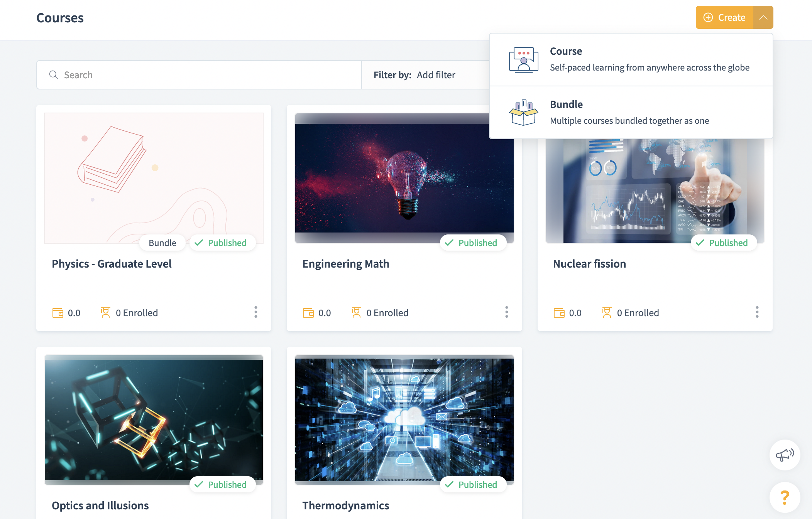Click the Course option icon in dropdown
812x519 pixels.
coord(523,60)
